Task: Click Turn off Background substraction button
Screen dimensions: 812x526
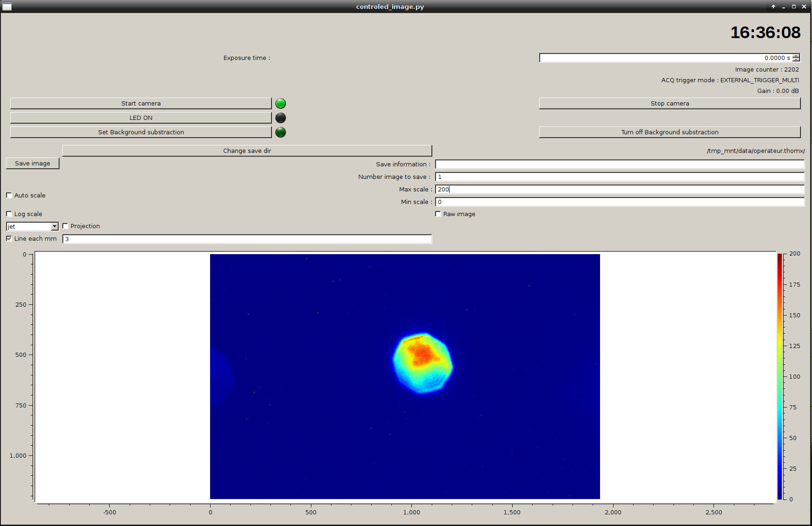Action: (x=669, y=132)
